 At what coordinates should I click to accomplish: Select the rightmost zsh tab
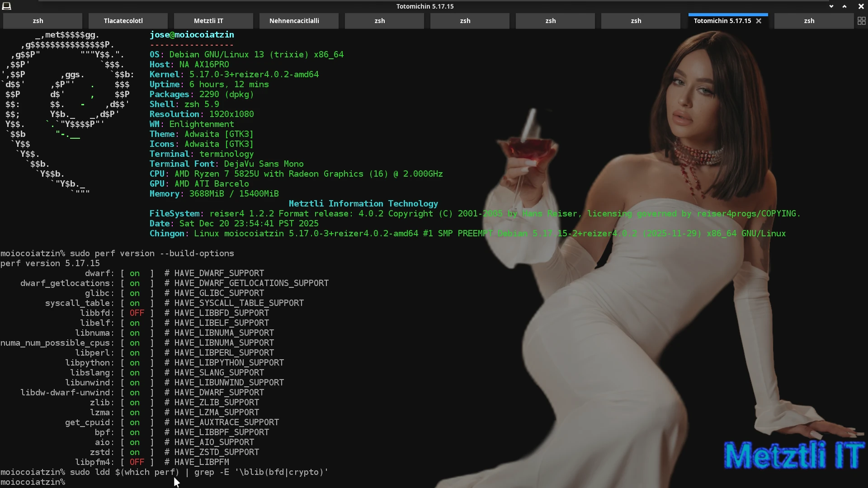click(x=809, y=21)
